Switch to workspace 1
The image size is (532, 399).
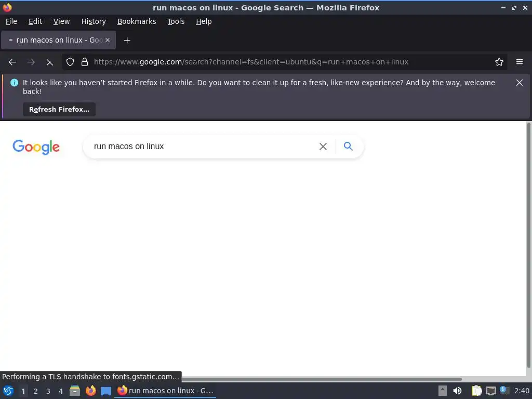(23, 391)
